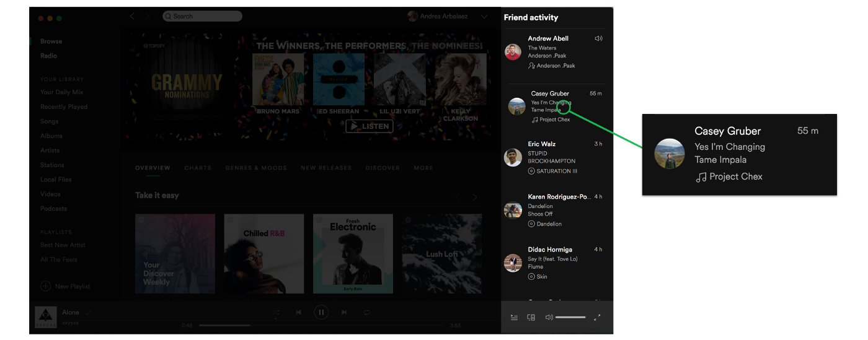The image size is (868, 340).
Task: Mute audio with the volume speaker icon
Action: click(x=549, y=318)
